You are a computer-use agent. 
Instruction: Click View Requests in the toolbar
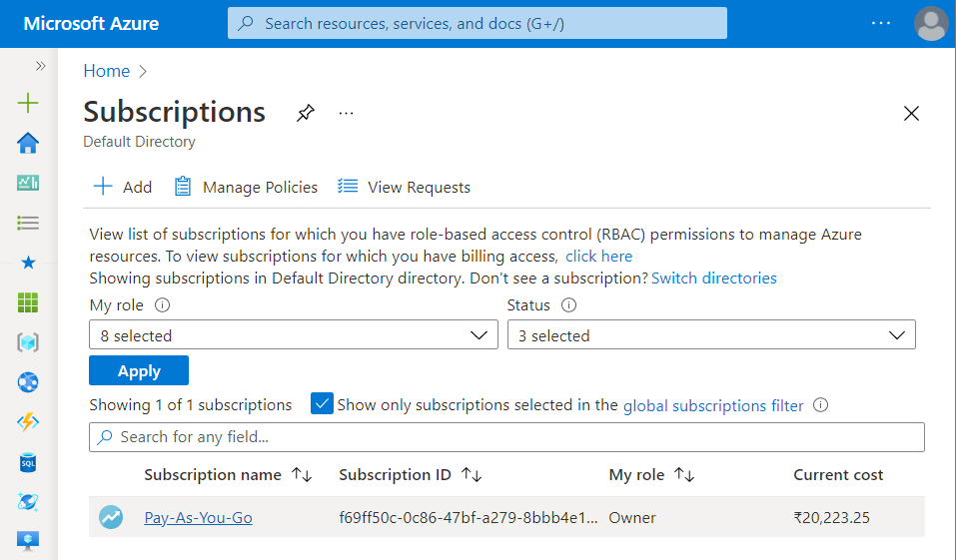[x=404, y=187]
